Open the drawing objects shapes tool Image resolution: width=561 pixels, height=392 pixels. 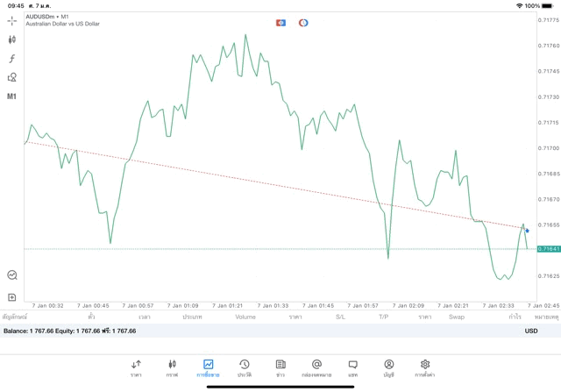[12, 77]
